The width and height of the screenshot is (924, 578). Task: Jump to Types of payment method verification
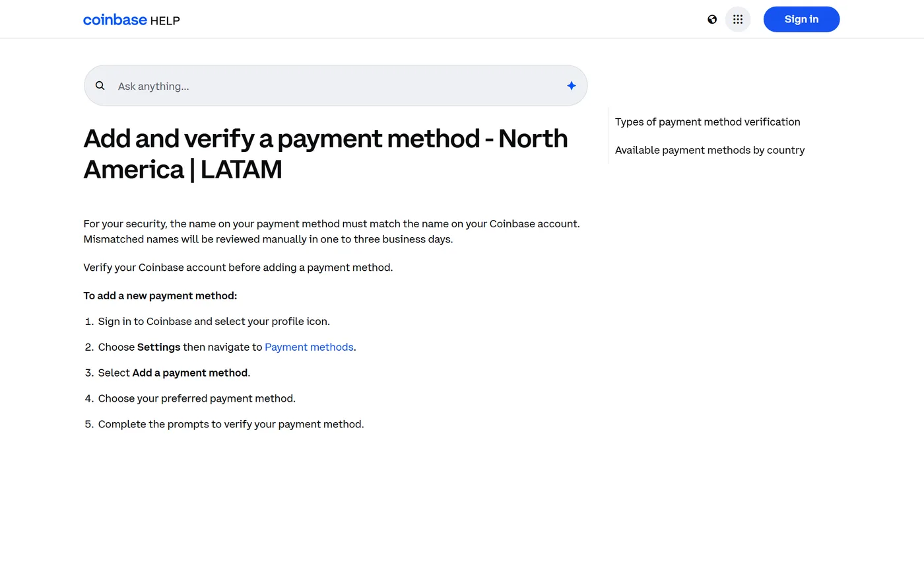tap(708, 122)
